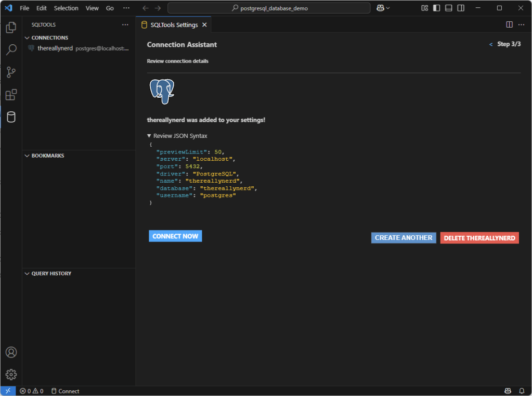Open the Accounts icon
The image size is (532, 396).
(11, 352)
